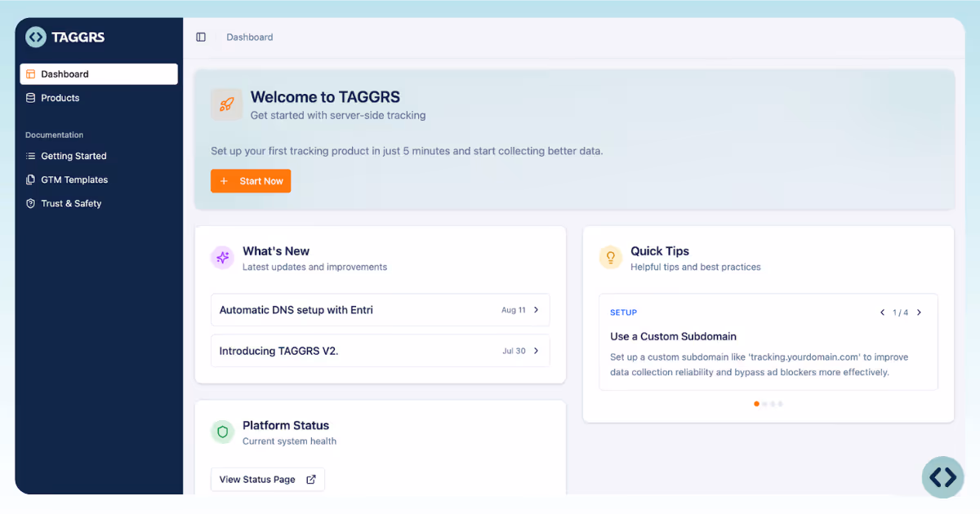The height and width of the screenshot is (514, 980).
Task: Click the Start Now button
Action: click(x=251, y=181)
